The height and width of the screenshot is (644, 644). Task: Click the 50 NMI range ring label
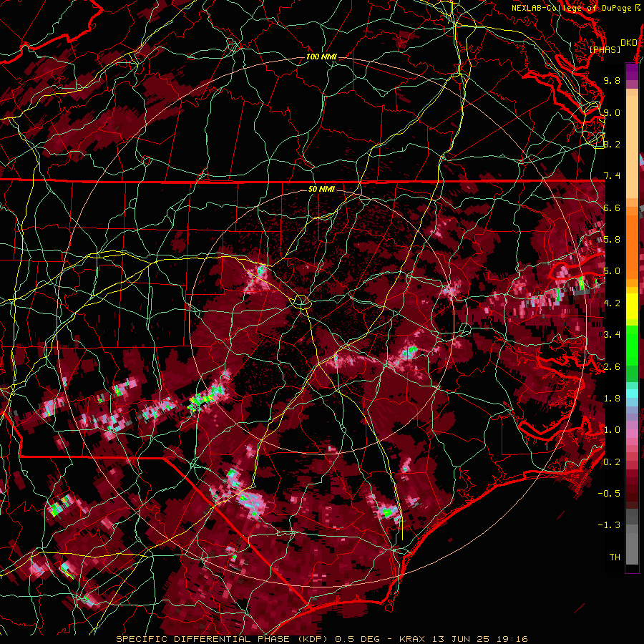[321, 189]
